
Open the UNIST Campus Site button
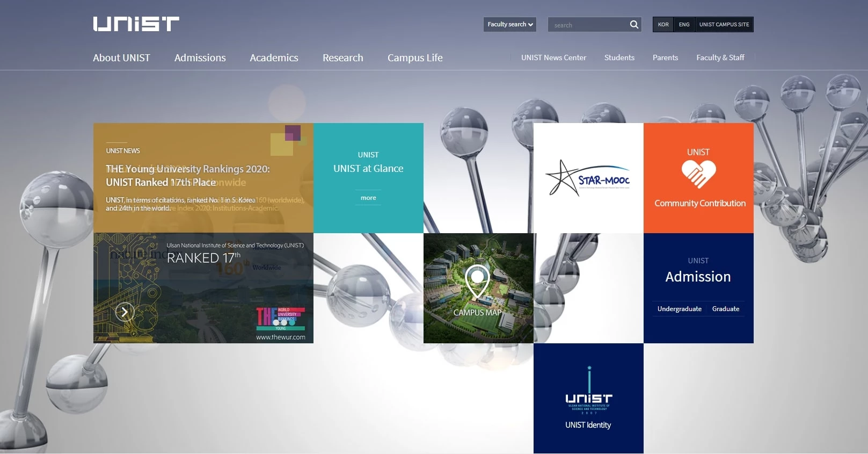(x=724, y=24)
